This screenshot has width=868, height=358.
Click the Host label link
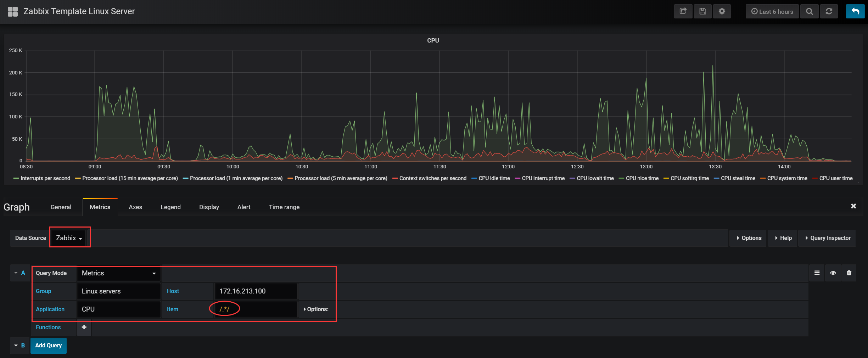pyautogui.click(x=173, y=291)
